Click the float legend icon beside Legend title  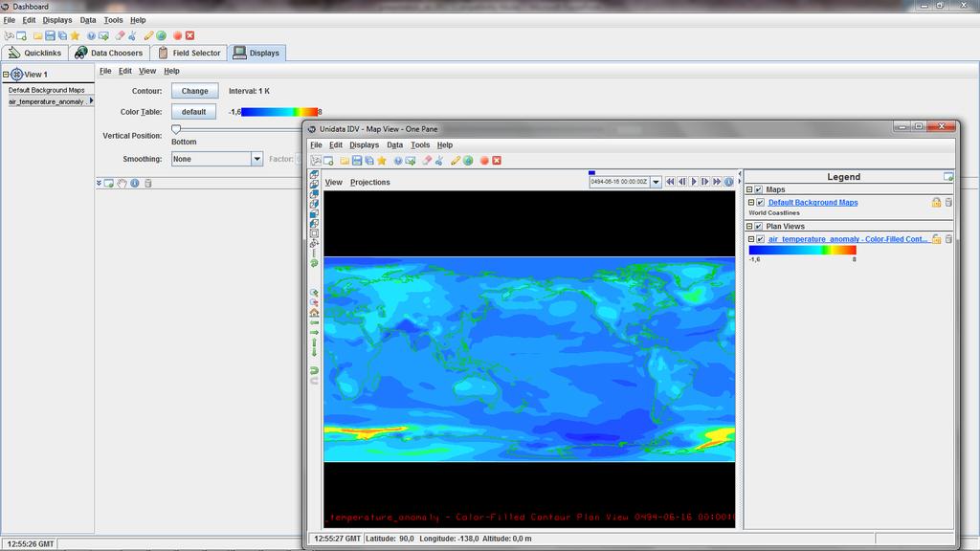tap(948, 177)
